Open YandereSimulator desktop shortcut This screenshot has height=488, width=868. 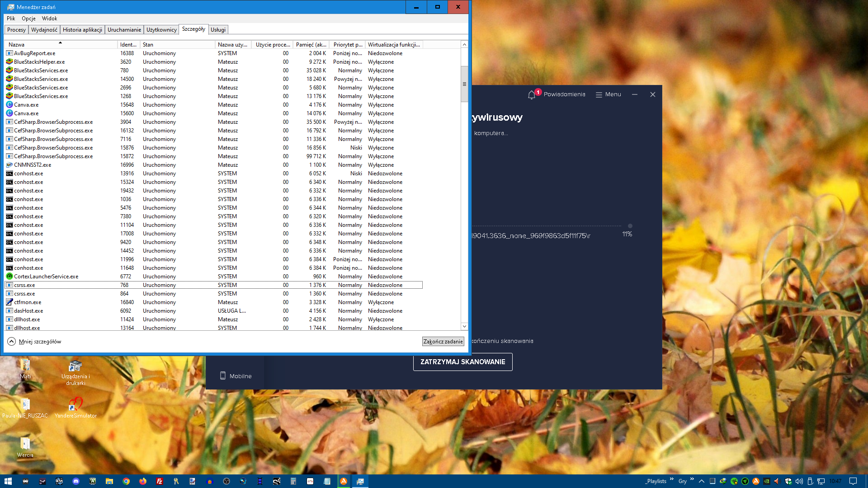(x=75, y=404)
